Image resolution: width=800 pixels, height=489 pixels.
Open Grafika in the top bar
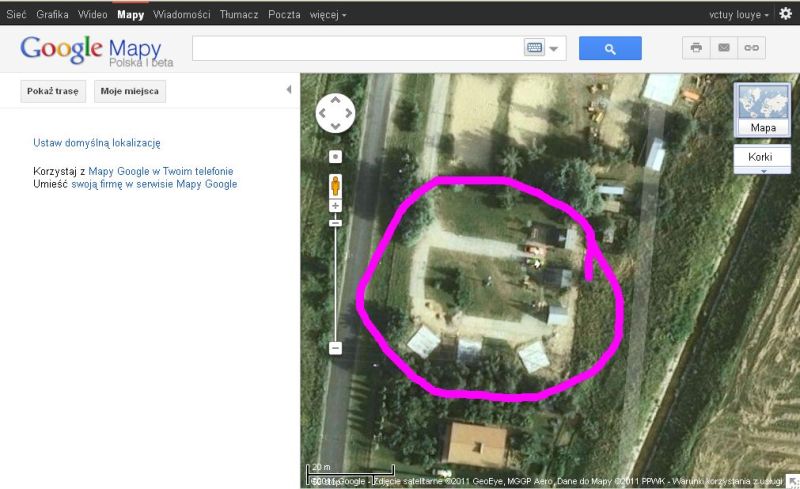(x=52, y=15)
